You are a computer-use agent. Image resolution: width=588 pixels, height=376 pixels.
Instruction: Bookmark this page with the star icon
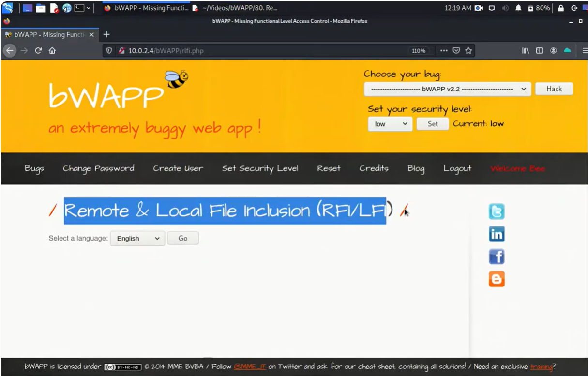[x=468, y=50]
